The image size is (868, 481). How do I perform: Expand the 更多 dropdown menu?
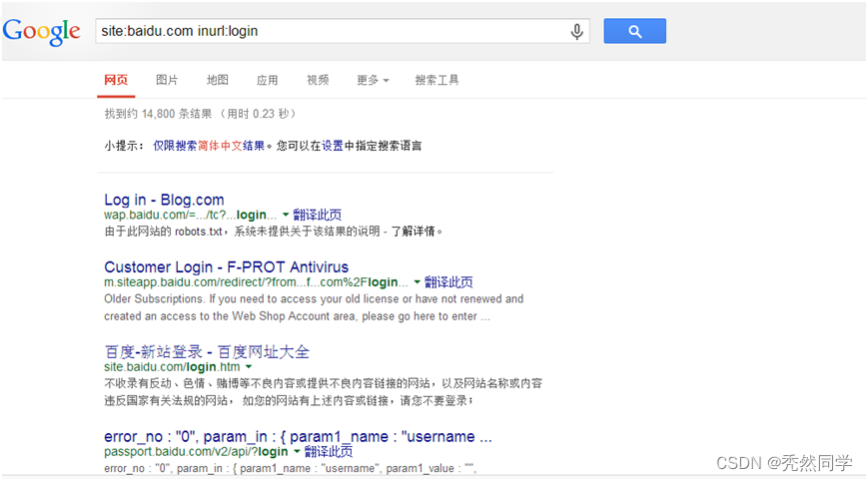[373, 80]
